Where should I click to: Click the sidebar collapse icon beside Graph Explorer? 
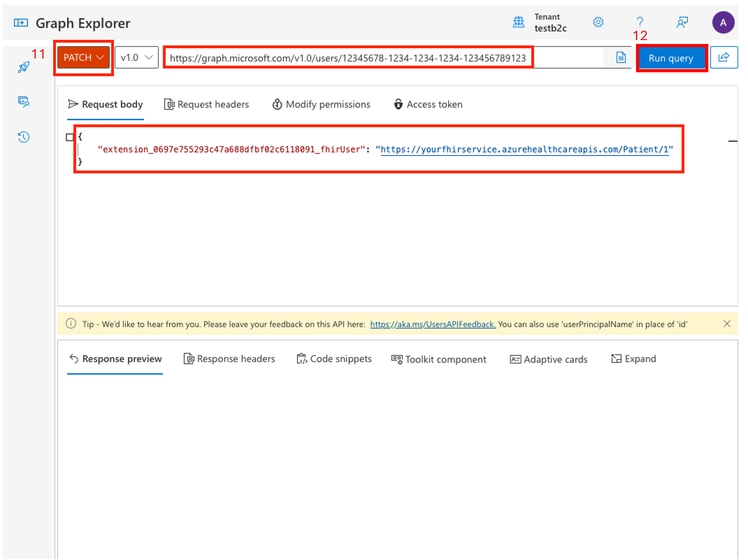tap(21, 23)
